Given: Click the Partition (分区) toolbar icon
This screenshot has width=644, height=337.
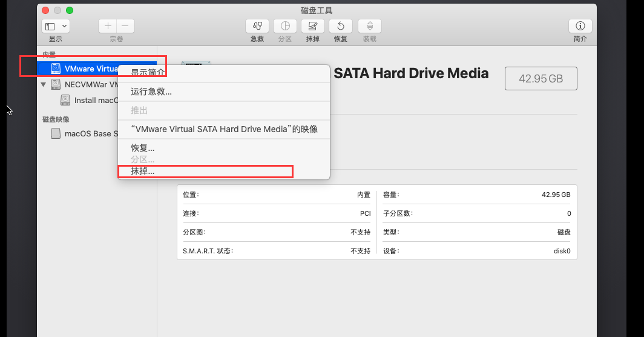Looking at the screenshot, I should [x=285, y=26].
